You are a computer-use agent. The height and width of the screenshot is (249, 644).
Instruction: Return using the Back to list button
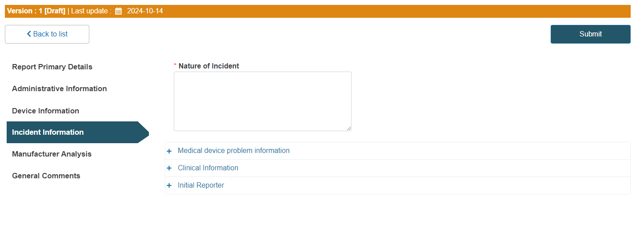(47, 34)
